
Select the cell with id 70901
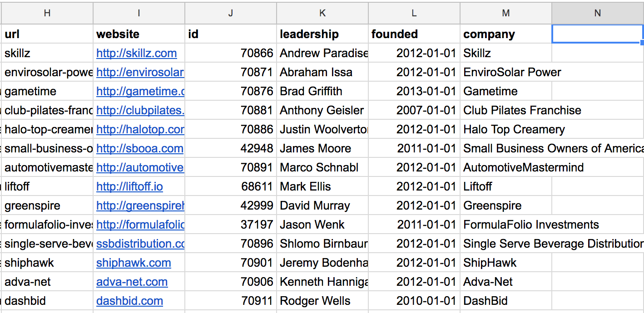[231, 263]
